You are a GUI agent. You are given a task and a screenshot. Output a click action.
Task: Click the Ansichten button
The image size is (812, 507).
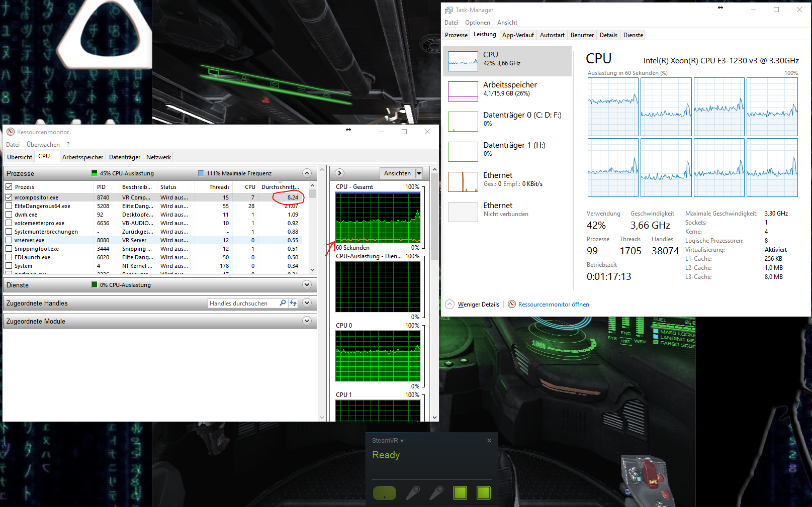tap(397, 173)
